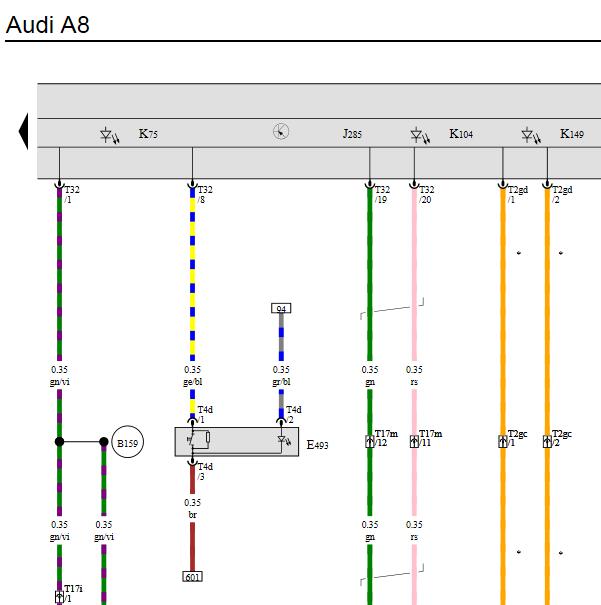This screenshot has width=601, height=605.
Task: Select the br wire color label
Action: 192,515
